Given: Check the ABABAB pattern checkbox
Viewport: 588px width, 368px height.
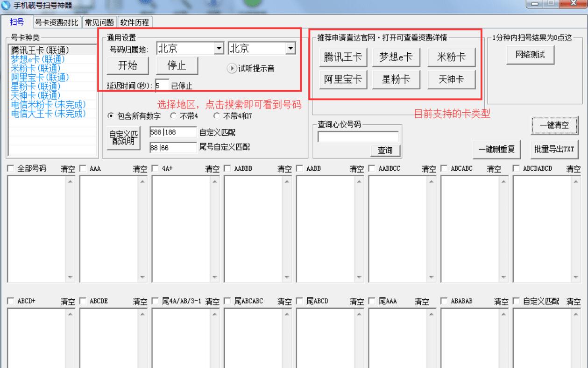Looking at the screenshot, I should pyautogui.click(x=444, y=301).
